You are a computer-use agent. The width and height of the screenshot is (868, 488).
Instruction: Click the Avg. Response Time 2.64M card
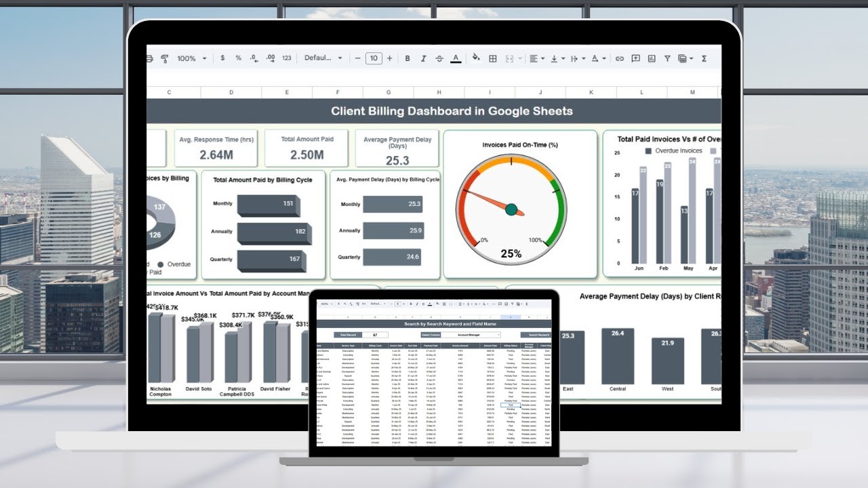coord(216,148)
